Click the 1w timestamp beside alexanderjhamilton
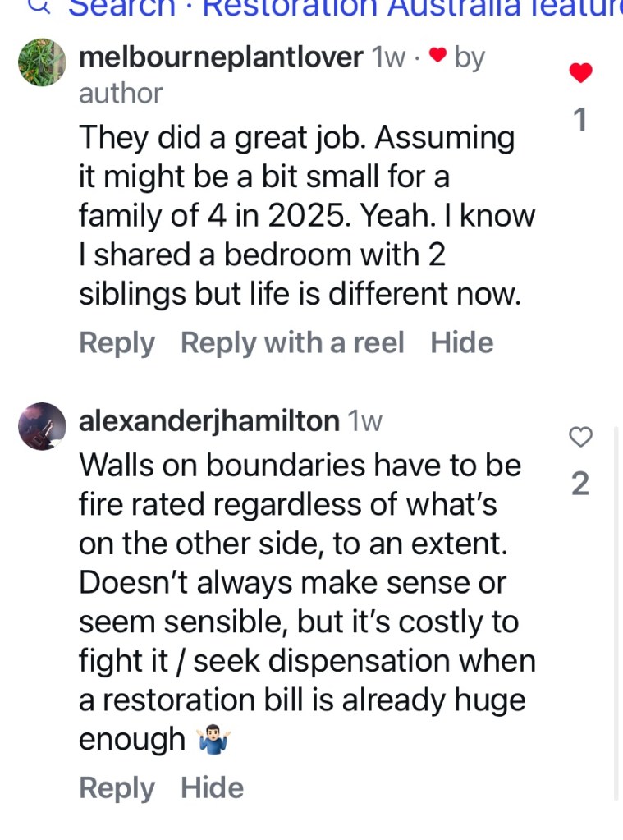This screenshot has height=840, width=623. pyautogui.click(x=365, y=421)
